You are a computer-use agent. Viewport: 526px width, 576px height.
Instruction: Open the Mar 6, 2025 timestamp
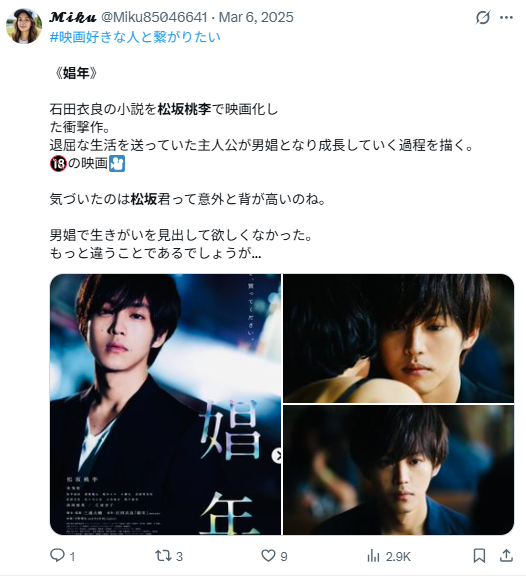[x=256, y=17]
